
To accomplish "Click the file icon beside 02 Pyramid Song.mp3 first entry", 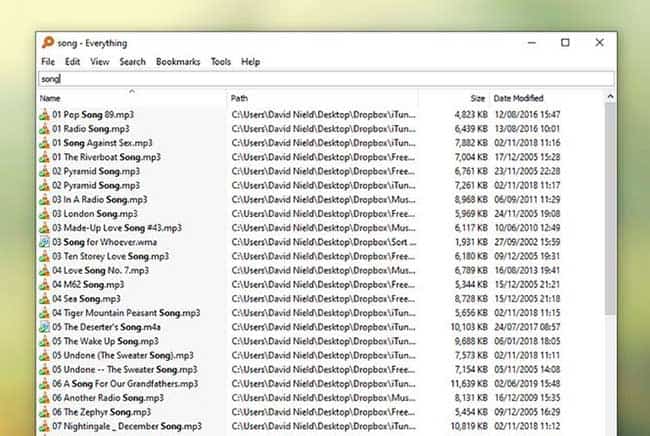I will tap(44, 171).
